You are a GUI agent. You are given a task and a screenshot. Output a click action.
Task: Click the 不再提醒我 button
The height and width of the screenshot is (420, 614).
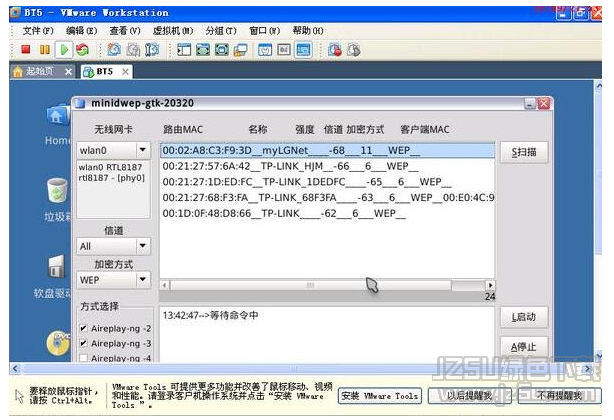[x=559, y=396]
